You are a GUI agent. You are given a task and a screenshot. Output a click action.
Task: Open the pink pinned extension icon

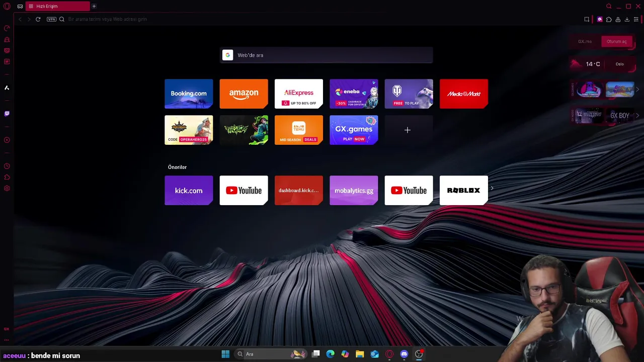[600, 19]
